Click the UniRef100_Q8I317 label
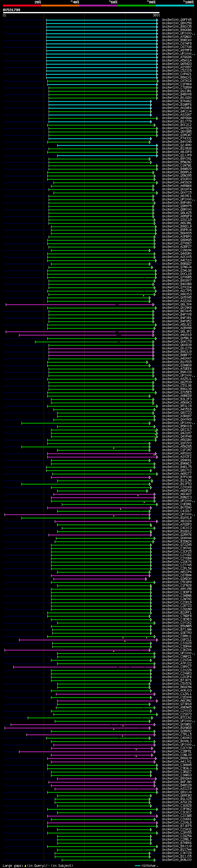Screen dimensions: 197x868 coord(177,430)
